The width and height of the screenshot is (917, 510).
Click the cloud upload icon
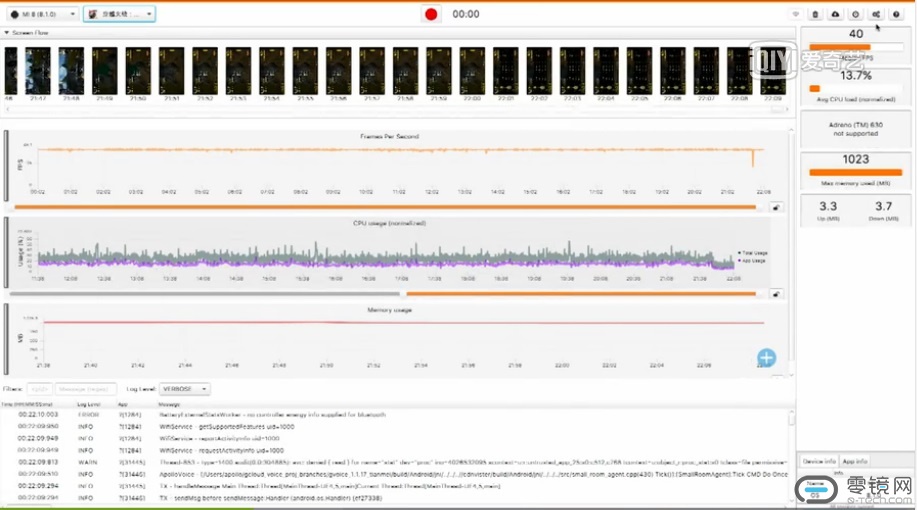(x=835, y=14)
